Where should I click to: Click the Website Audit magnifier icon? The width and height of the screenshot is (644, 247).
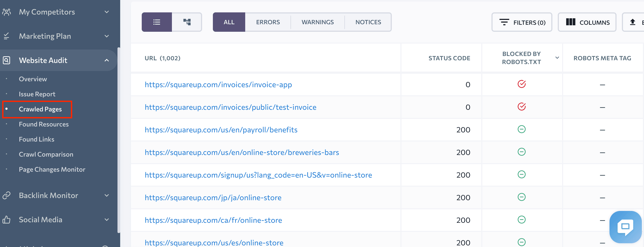[6, 60]
